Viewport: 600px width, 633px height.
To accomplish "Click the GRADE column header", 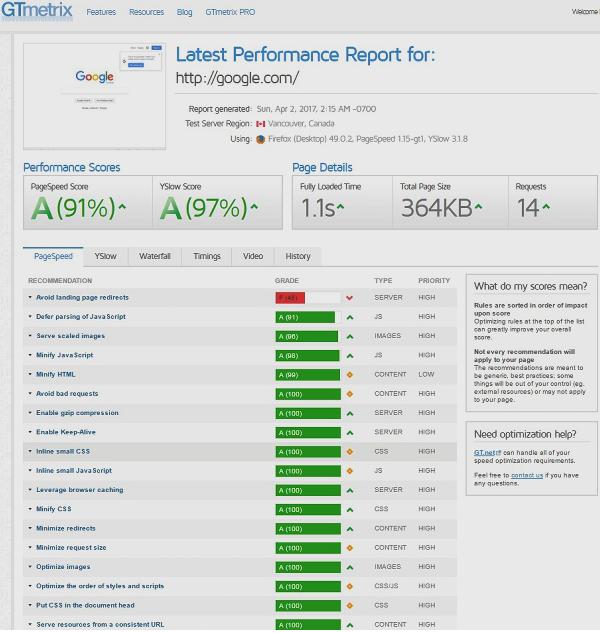I will coord(287,281).
